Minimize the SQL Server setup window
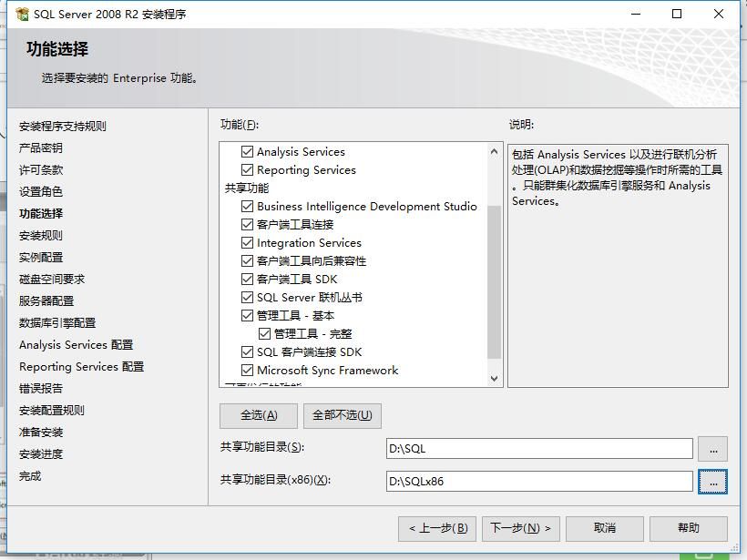This screenshot has height=560, width=747. click(636, 15)
